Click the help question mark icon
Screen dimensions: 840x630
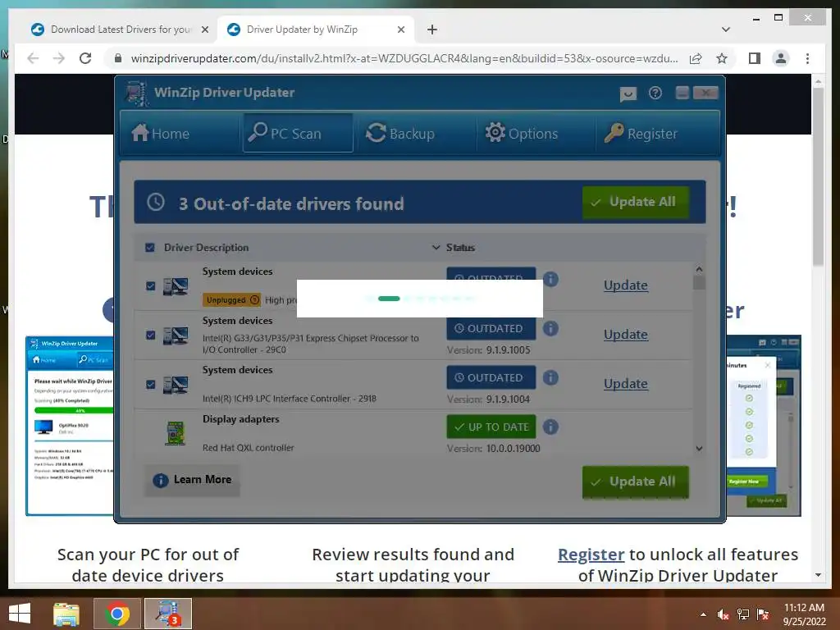click(x=655, y=94)
